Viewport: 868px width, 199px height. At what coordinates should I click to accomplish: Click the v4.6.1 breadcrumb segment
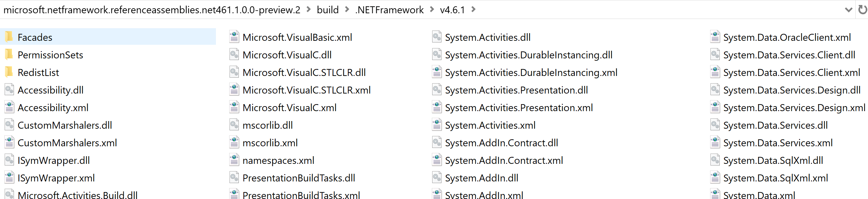click(x=452, y=10)
